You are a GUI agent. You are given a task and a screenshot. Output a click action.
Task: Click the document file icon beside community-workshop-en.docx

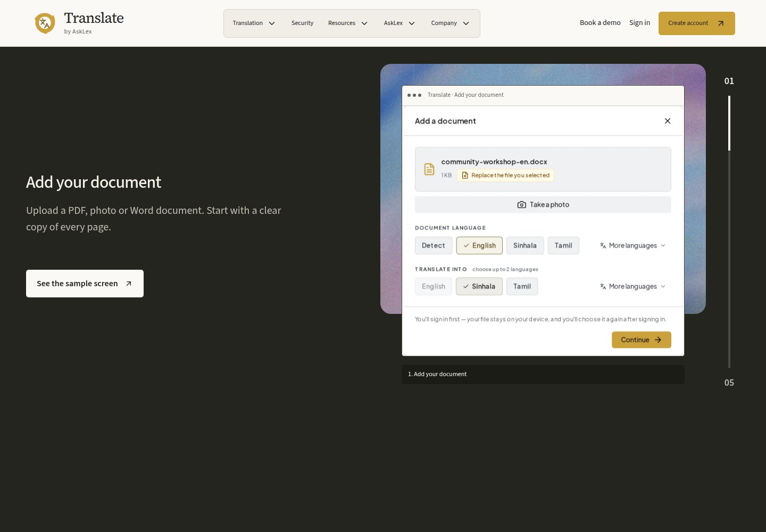pyautogui.click(x=429, y=169)
